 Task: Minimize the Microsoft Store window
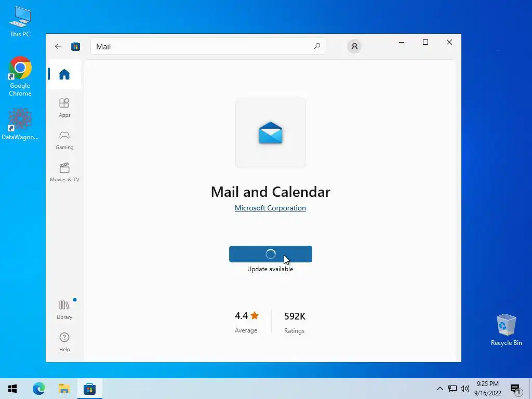coord(402,43)
